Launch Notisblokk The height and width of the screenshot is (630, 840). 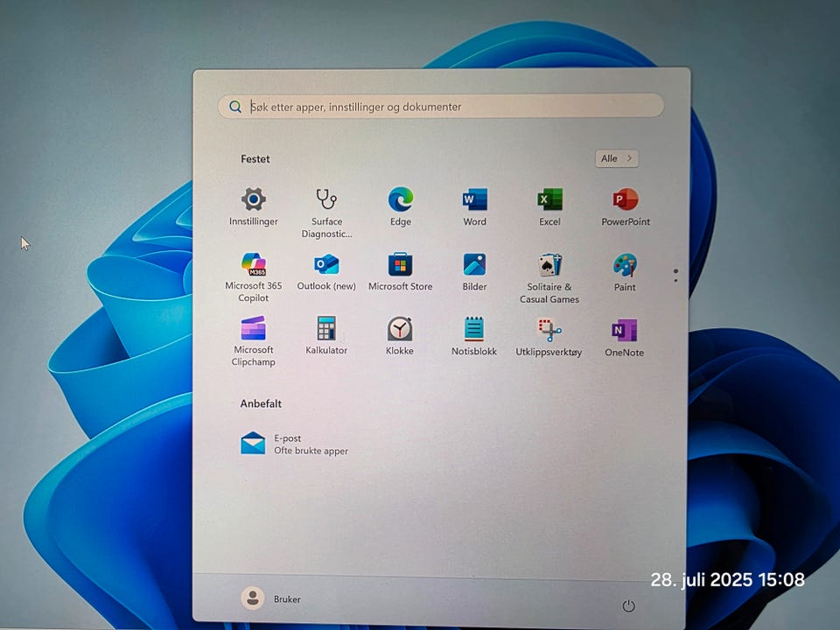click(474, 336)
